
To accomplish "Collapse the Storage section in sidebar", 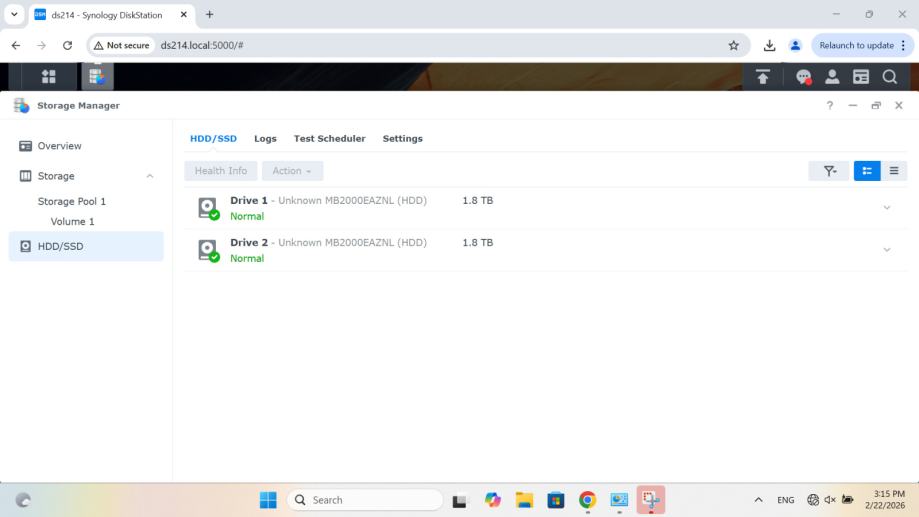I will (149, 176).
